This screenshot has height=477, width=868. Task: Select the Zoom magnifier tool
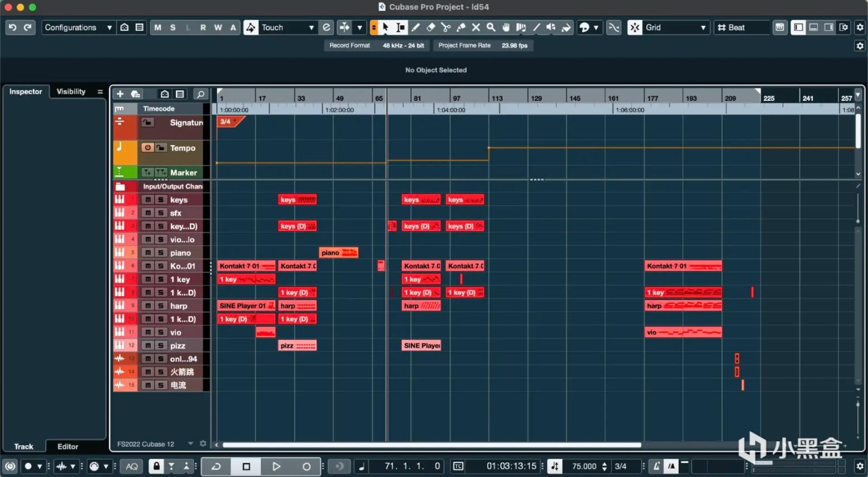tap(491, 27)
